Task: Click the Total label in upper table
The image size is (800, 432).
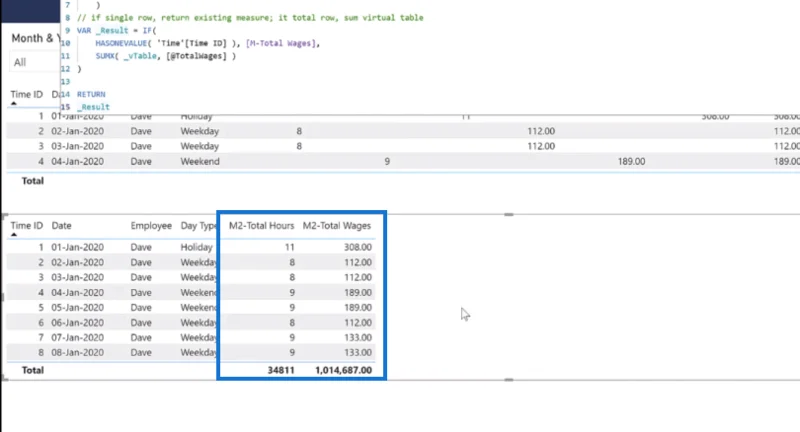Action: click(33, 181)
